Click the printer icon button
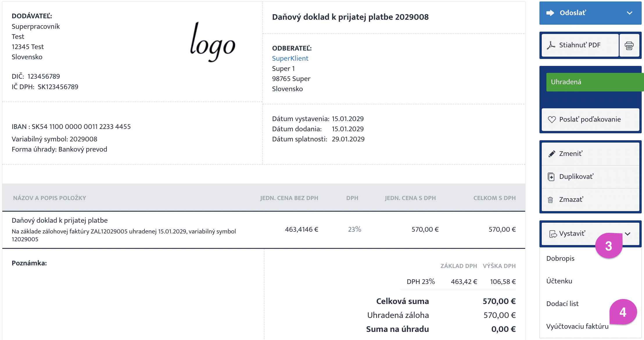 click(x=629, y=46)
